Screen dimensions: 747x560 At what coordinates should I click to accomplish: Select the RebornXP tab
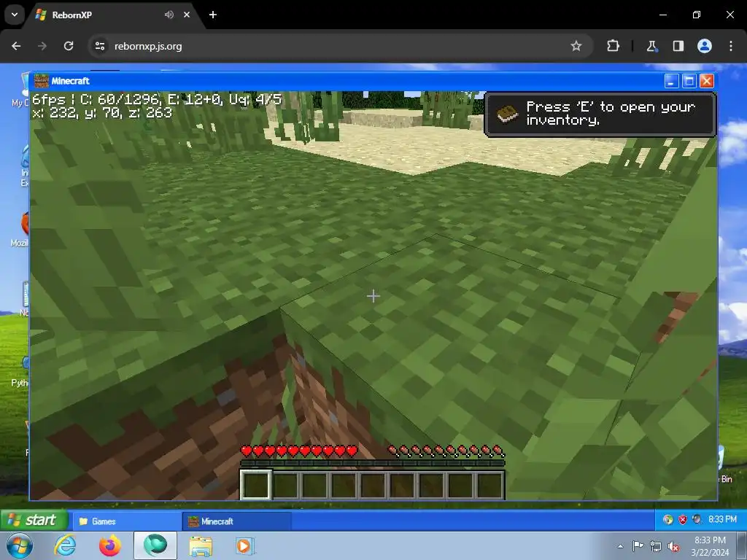pyautogui.click(x=113, y=15)
